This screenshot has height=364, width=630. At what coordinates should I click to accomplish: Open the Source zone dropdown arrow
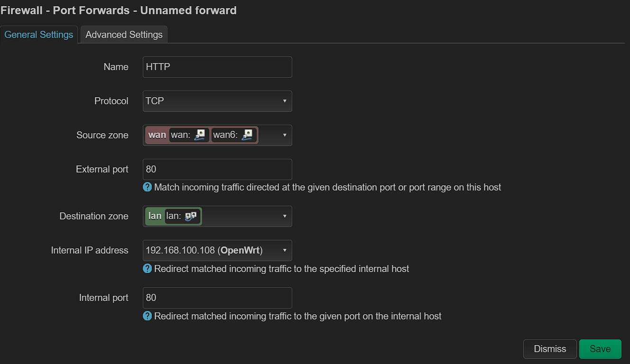(x=284, y=135)
